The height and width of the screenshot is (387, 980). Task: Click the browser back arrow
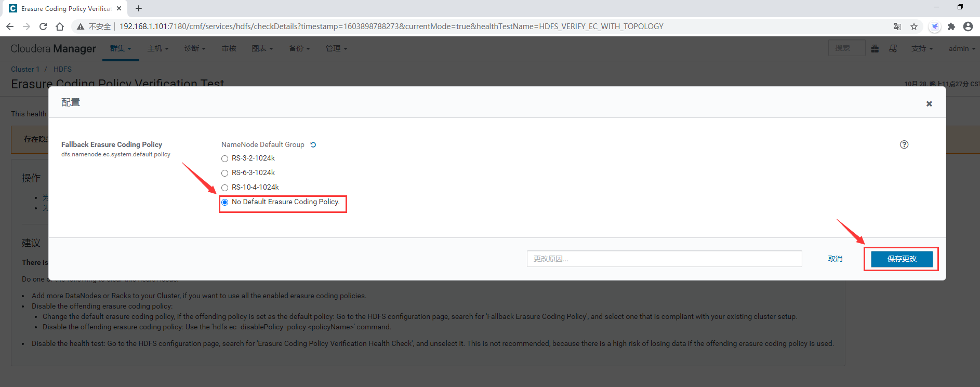[x=10, y=26]
